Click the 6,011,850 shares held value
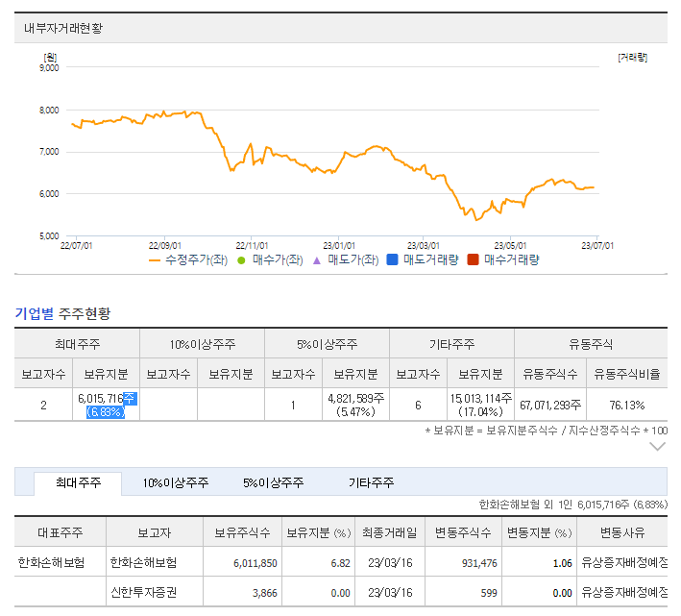 point(255,563)
